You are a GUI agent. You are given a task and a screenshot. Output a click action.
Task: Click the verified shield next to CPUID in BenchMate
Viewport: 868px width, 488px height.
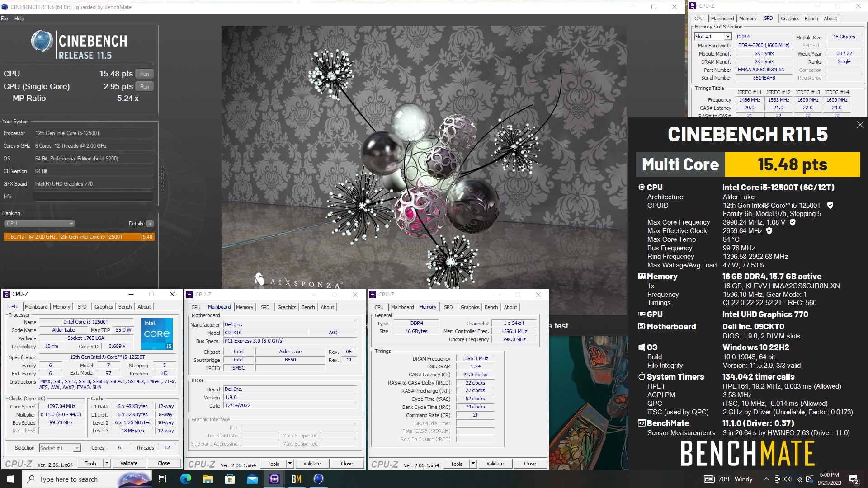[830, 205]
